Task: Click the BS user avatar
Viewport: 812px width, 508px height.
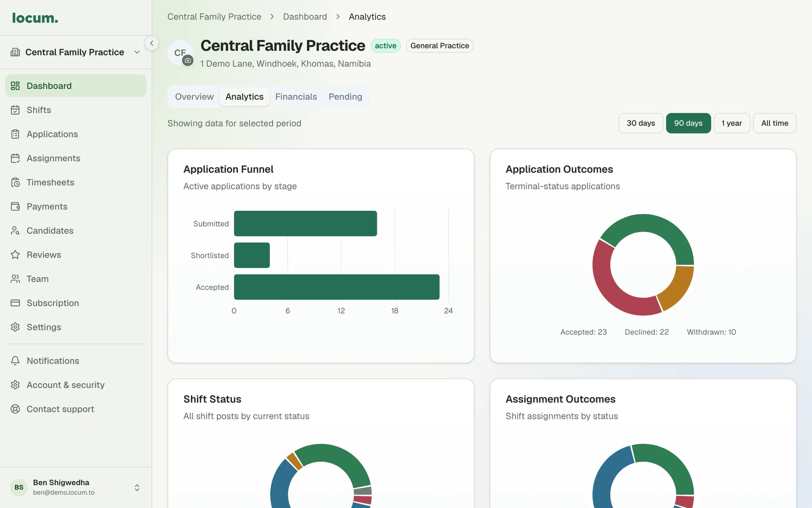Action: [x=19, y=487]
